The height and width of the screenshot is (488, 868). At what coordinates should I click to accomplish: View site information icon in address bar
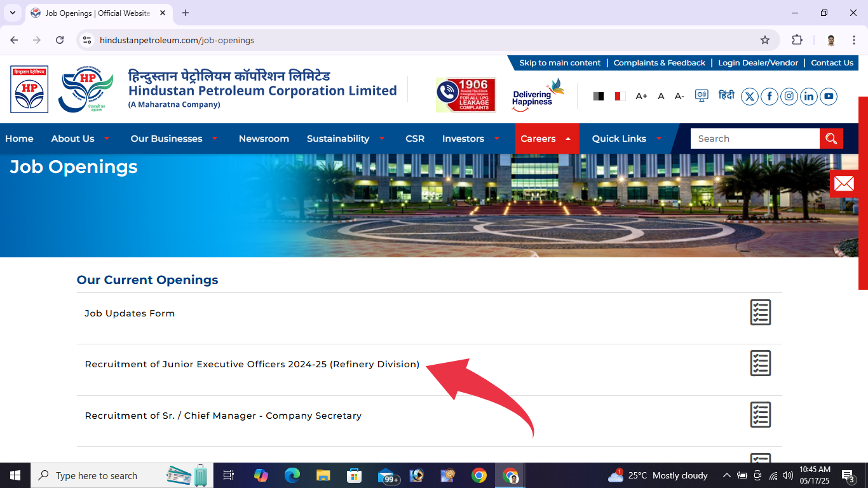tap(88, 40)
